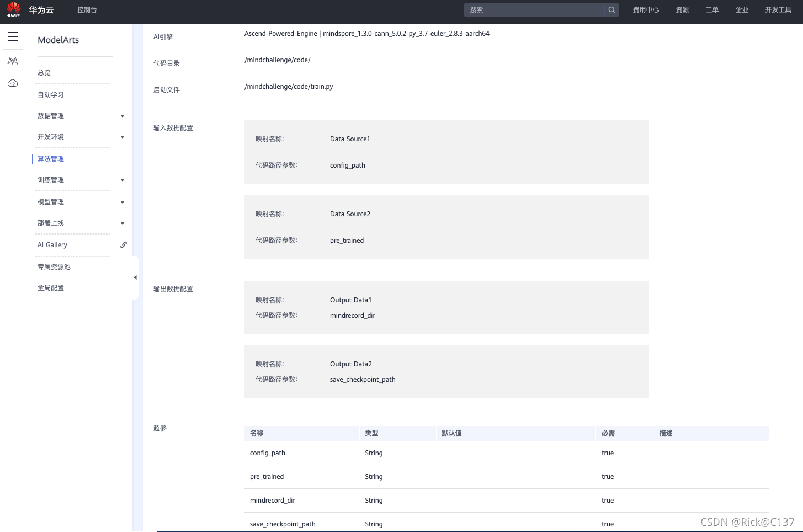
Task: Click the top search input field
Action: [534, 10]
